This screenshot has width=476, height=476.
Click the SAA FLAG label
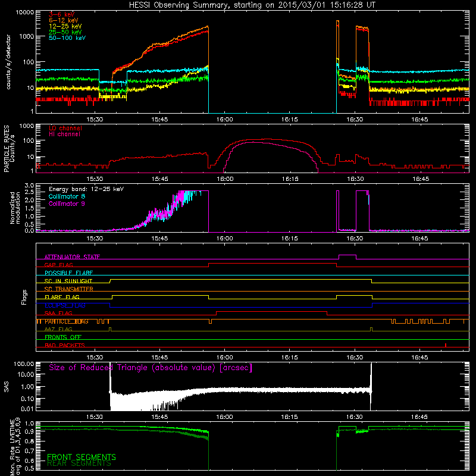tap(58, 313)
